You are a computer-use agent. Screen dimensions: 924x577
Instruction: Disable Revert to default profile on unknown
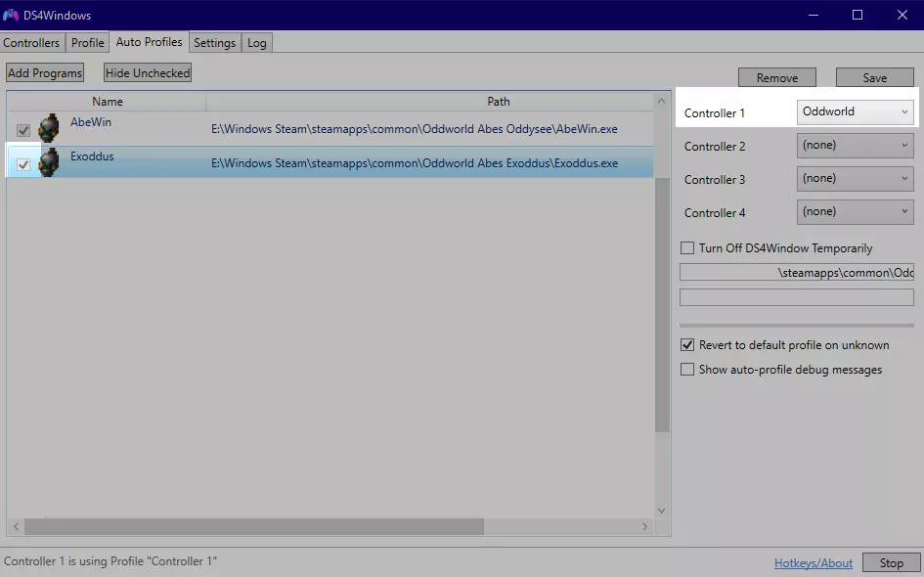pos(687,345)
